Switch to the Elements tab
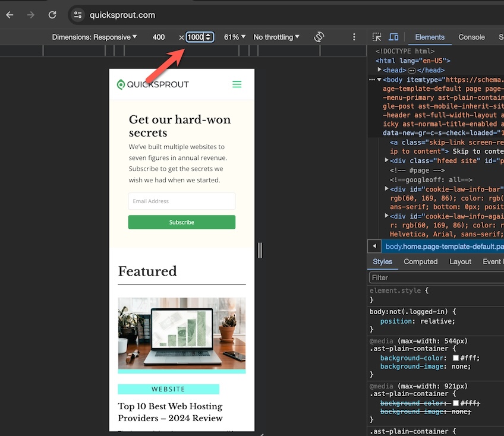The height and width of the screenshot is (436, 504). (430, 37)
